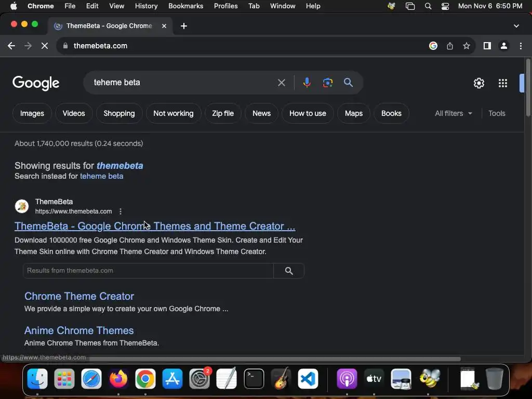Open the Profiles menu
The width and height of the screenshot is (532, 399).
225,6
